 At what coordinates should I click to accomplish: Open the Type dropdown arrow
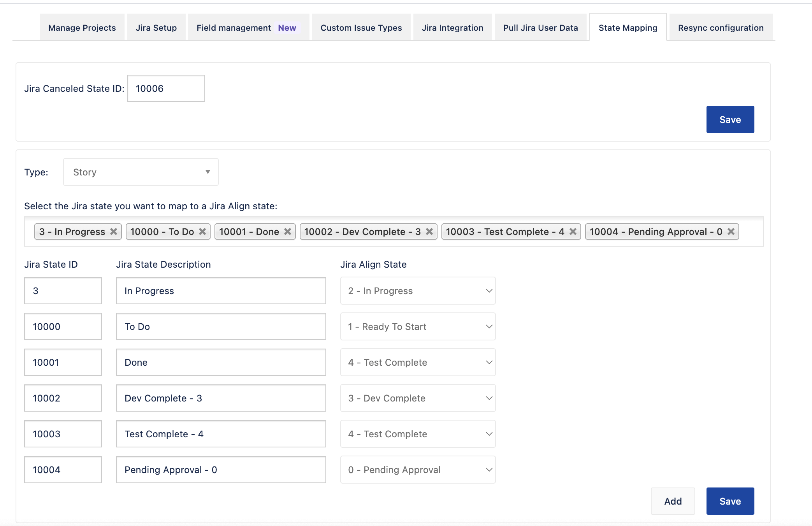pyautogui.click(x=207, y=172)
